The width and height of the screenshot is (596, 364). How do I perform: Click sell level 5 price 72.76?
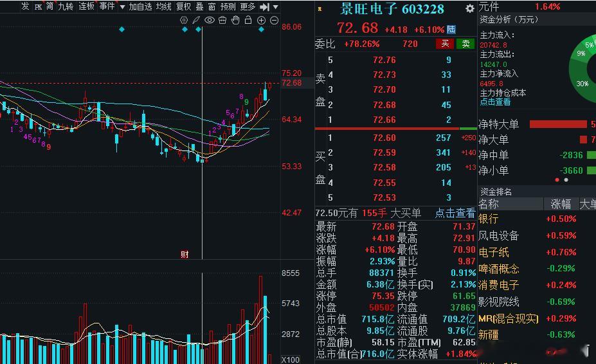pyautogui.click(x=384, y=60)
